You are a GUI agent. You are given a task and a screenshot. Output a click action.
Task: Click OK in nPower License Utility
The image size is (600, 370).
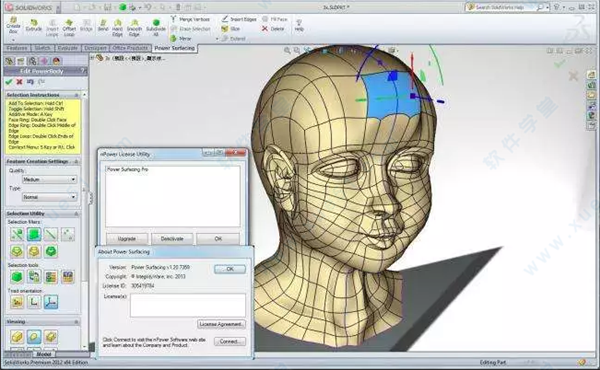click(x=218, y=238)
